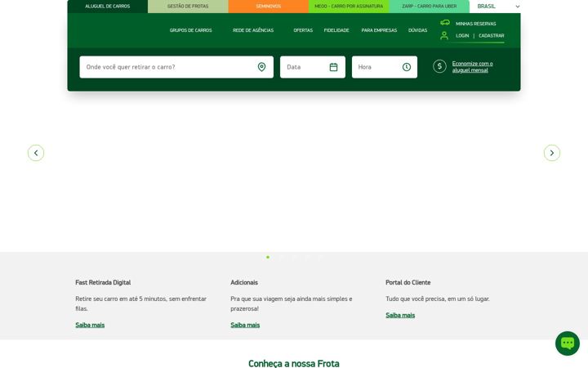Open the chat bubble support button
Screen dimensions: 588x368
(x=567, y=343)
